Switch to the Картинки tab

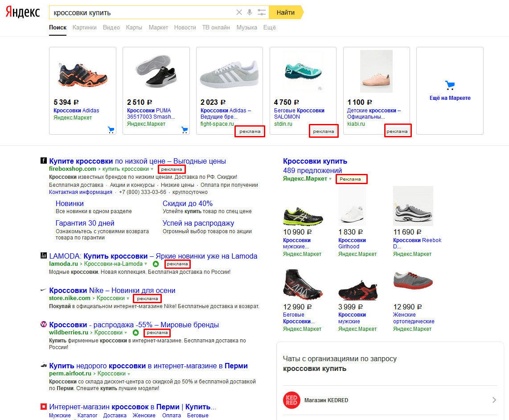tap(84, 27)
